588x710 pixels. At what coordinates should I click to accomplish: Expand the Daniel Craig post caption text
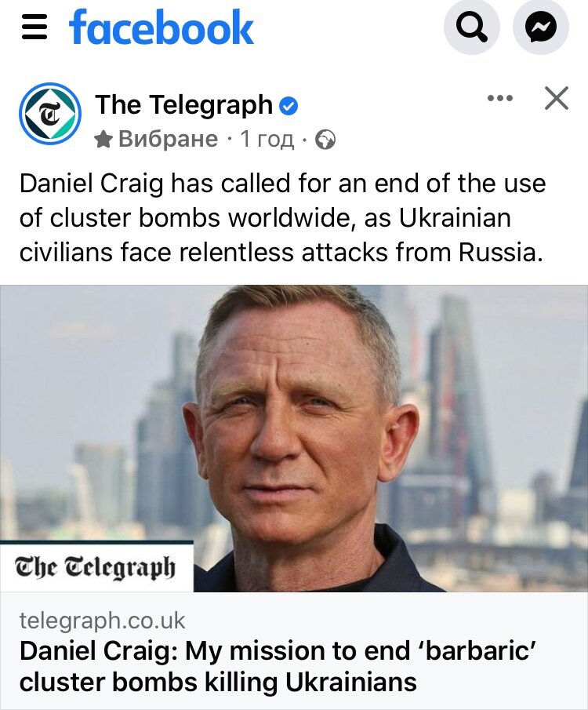(x=282, y=218)
